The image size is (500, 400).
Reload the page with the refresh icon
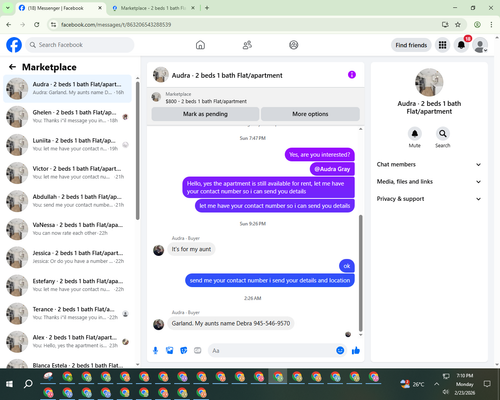click(37, 25)
